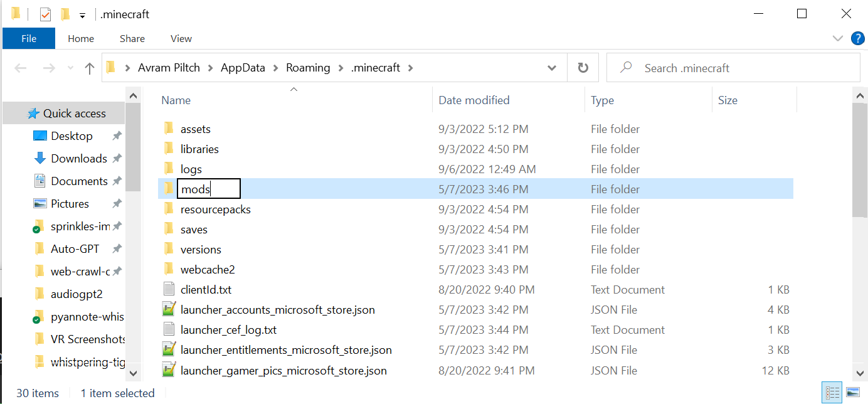Select the webcache2 folder icon

point(168,269)
